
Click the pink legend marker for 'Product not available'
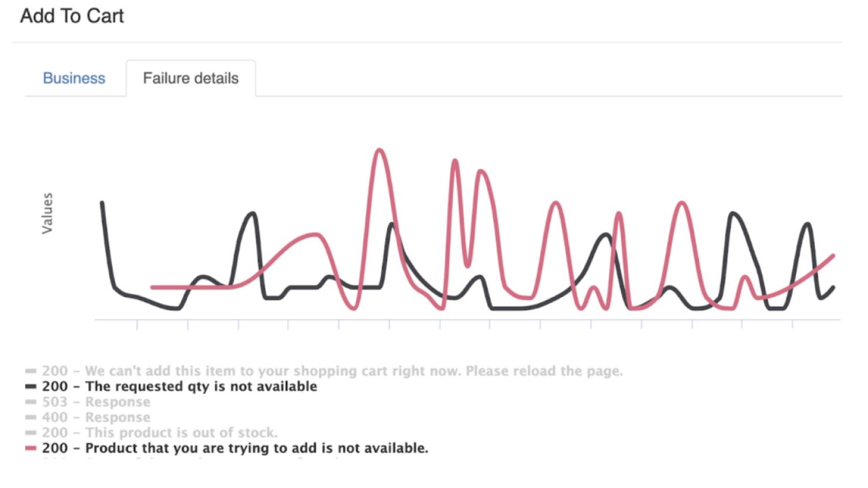[31, 448]
